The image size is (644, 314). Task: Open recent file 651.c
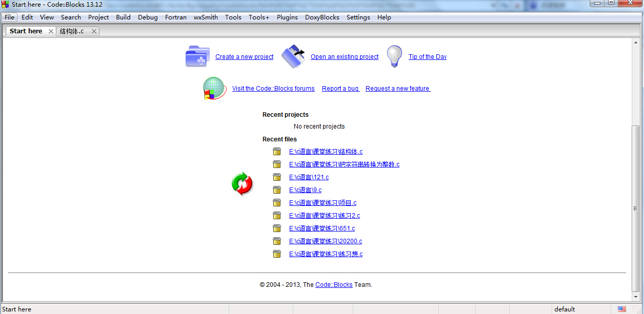click(x=322, y=228)
